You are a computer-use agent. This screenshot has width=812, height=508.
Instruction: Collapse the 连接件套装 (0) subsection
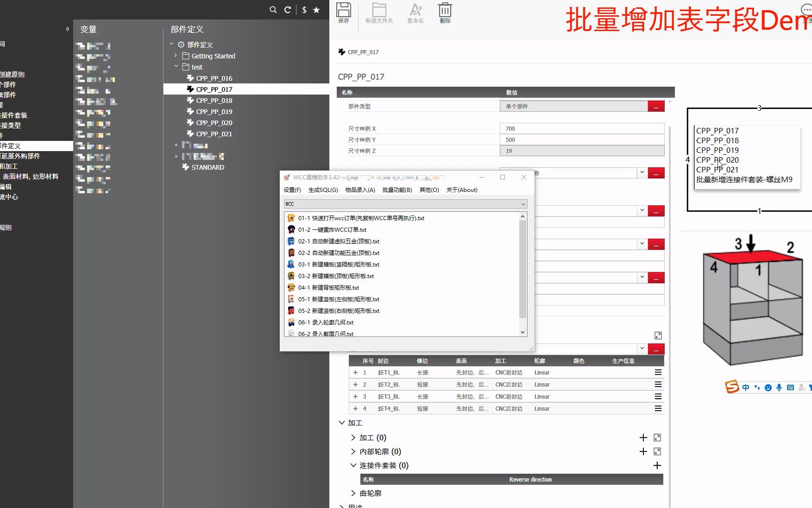click(353, 465)
